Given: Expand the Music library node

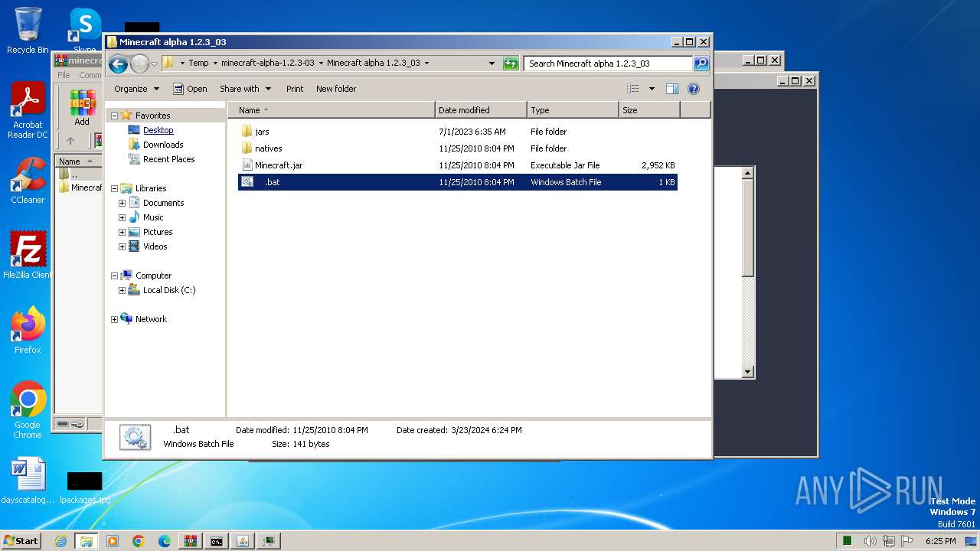Looking at the screenshot, I should (122, 217).
